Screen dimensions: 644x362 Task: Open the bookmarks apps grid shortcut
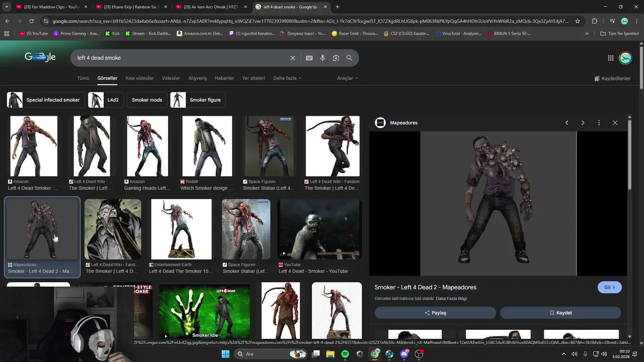(x=7, y=33)
